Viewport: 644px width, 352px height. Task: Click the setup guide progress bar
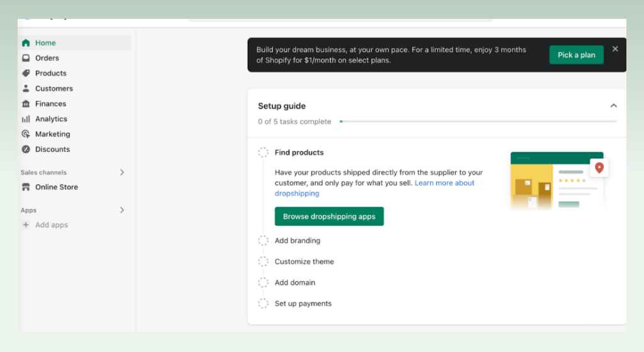478,121
